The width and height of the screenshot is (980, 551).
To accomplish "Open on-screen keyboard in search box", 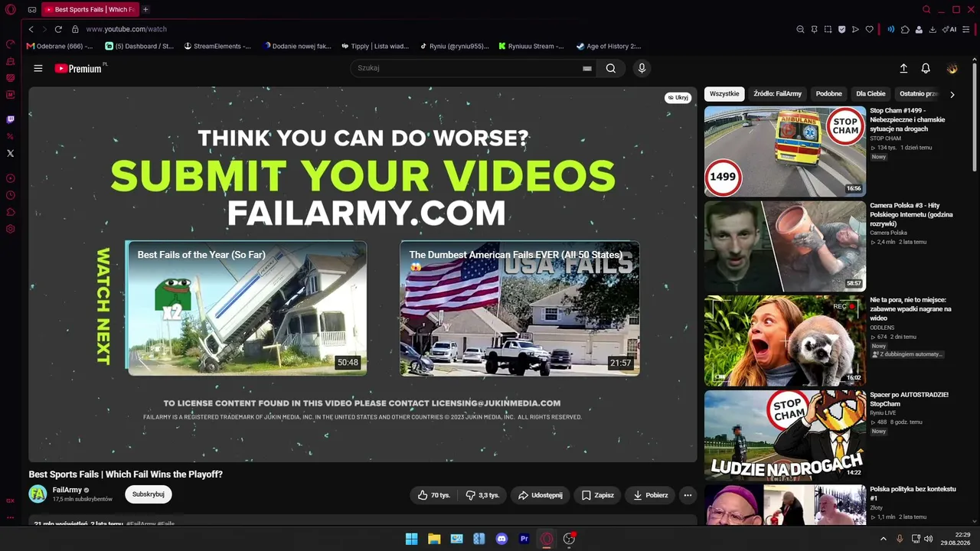I will click(587, 68).
